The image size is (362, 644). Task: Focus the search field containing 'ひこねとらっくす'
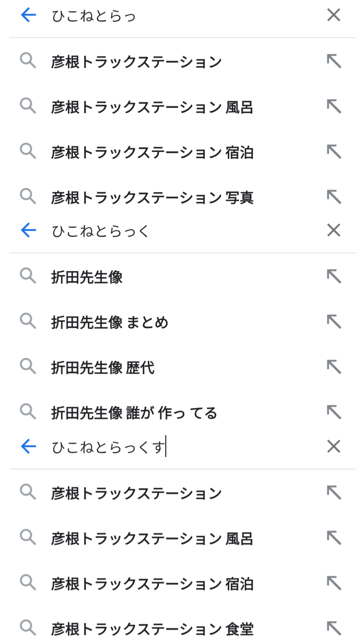click(175, 447)
